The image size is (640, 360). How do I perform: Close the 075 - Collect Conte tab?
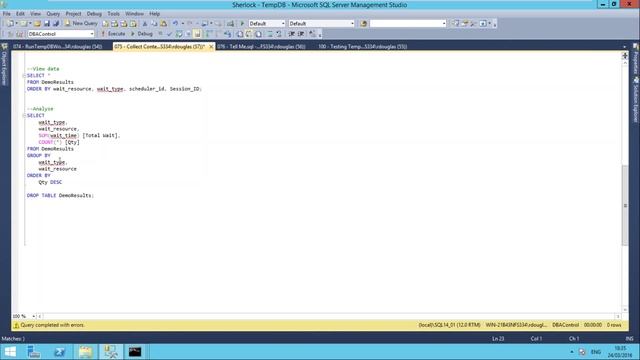(211, 47)
